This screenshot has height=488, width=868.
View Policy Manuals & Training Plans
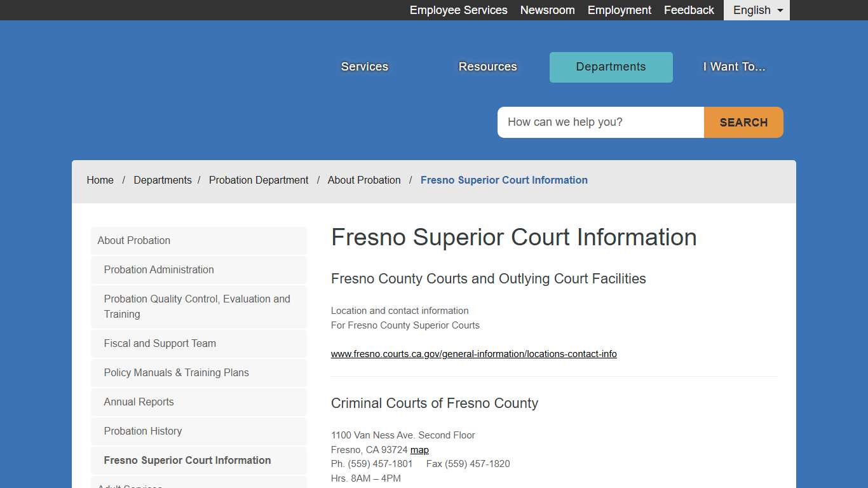(176, 372)
